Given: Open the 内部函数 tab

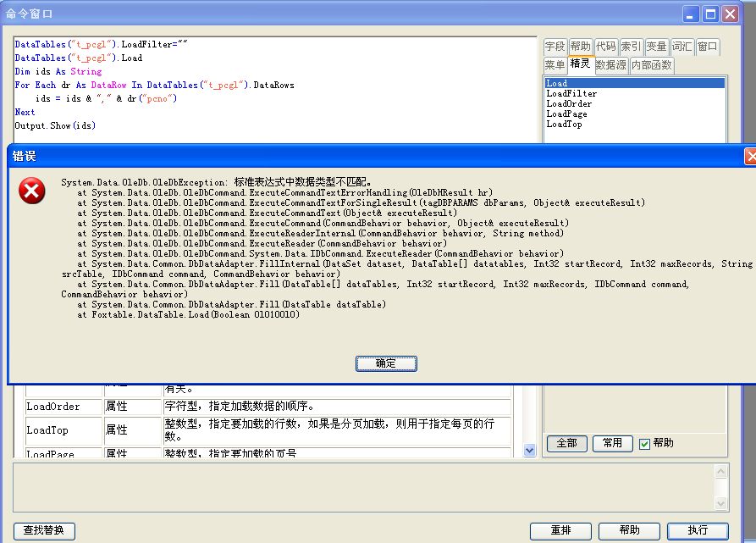Looking at the screenshot, I should (x=652, y=65).
